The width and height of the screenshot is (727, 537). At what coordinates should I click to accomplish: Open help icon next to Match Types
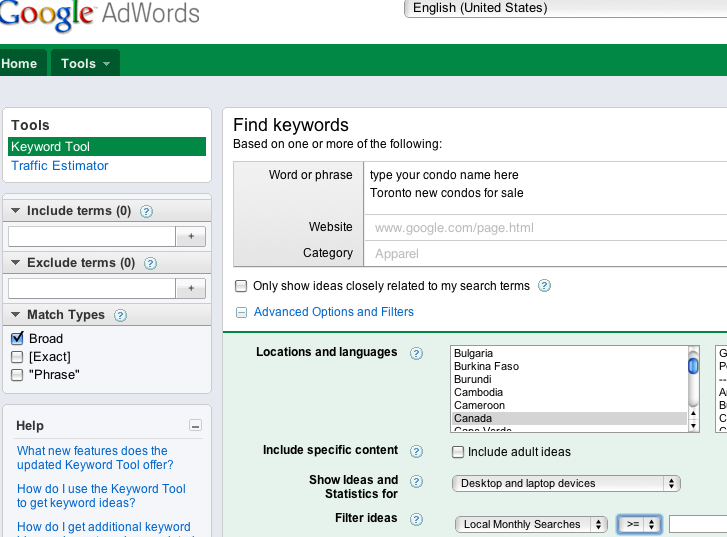(x=121, y=315)
